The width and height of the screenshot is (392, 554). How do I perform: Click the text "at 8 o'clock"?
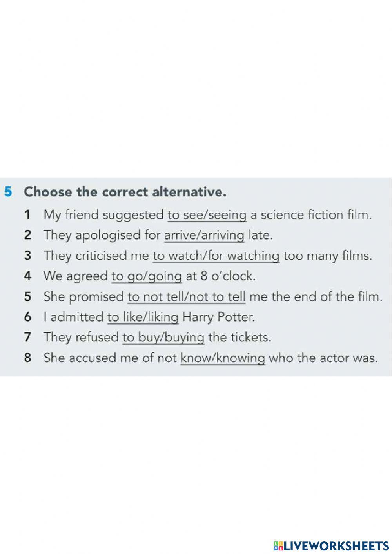click(x=220, y=276)
